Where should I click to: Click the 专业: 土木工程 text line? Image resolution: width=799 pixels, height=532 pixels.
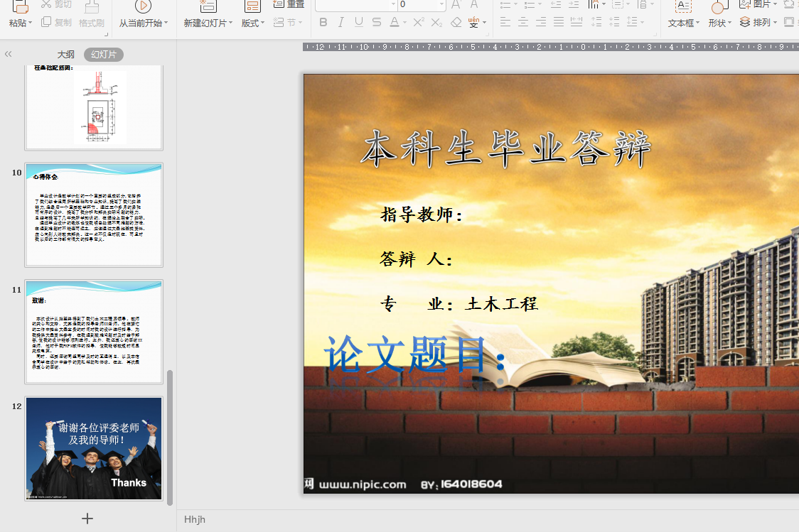pos(459,304)
